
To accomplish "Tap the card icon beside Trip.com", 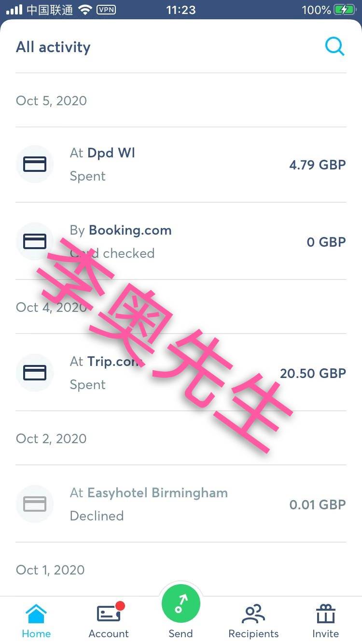I will pyautogui.click(x=35, y=373).
